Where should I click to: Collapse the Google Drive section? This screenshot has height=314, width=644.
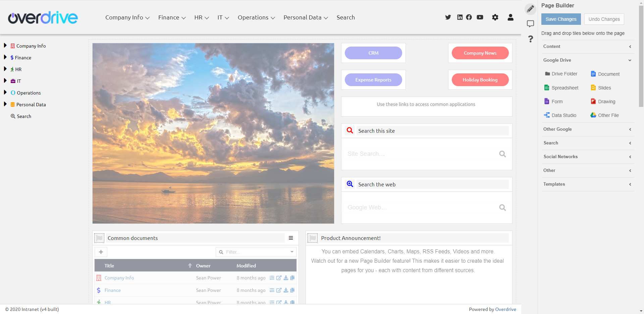pyautogui.click(x=588, y=60)
